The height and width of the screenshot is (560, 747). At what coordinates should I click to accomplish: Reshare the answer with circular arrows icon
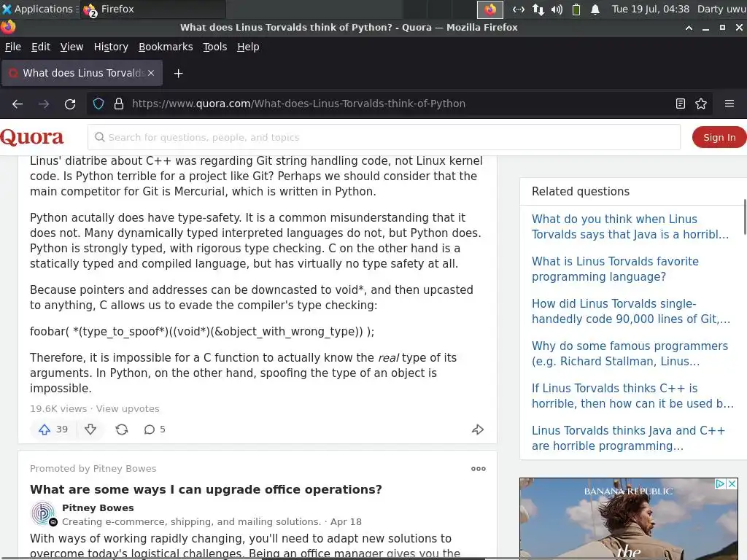122,429
